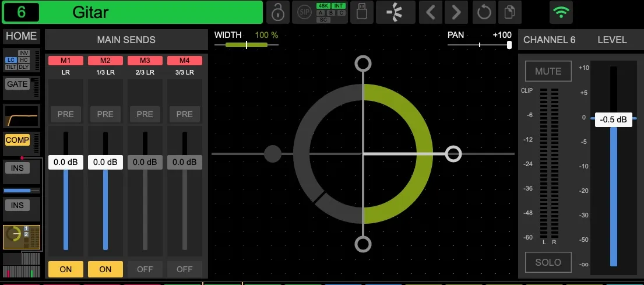
Task: Open the COMP compressor section
Action: click(x=17, y=140)
